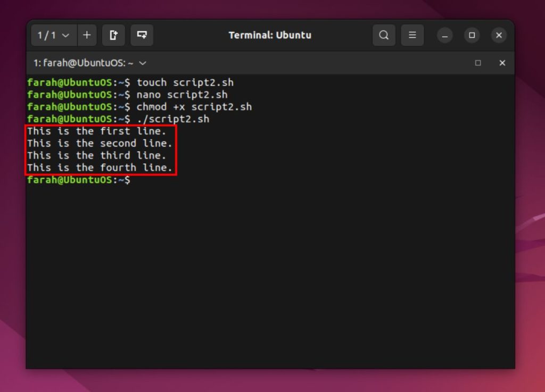Click the restore window button
545x392 pixels.
pos(472,35)
